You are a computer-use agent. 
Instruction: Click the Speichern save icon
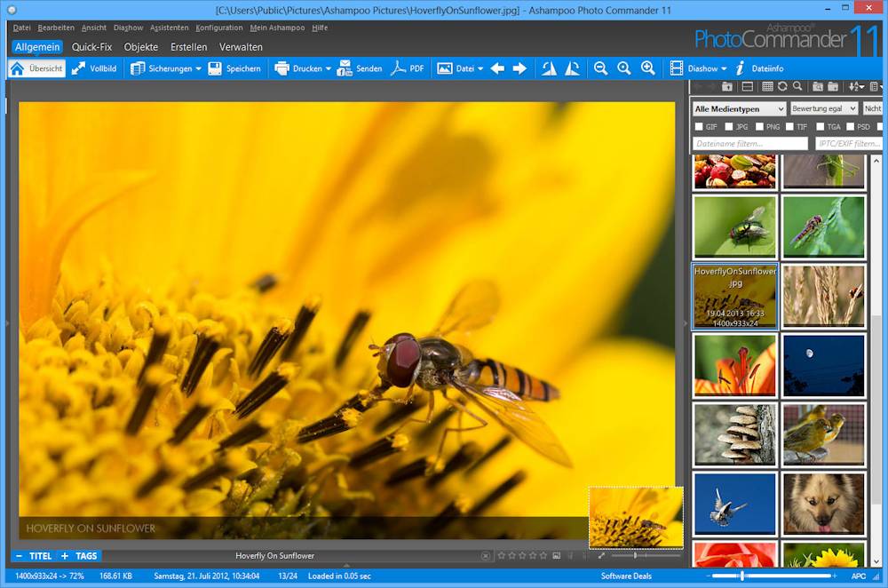(x=216, y=68)
